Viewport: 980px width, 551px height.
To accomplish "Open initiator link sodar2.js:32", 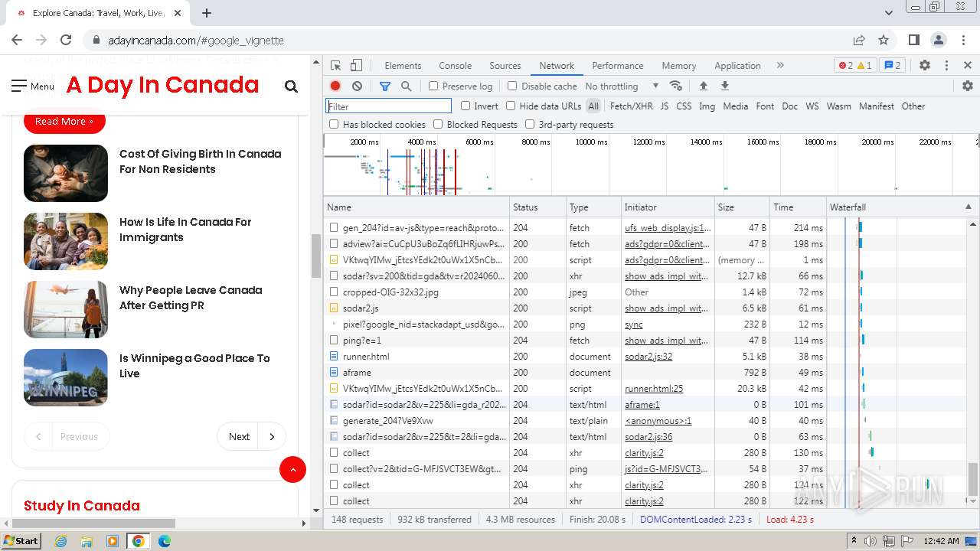I will click(648, 357).
